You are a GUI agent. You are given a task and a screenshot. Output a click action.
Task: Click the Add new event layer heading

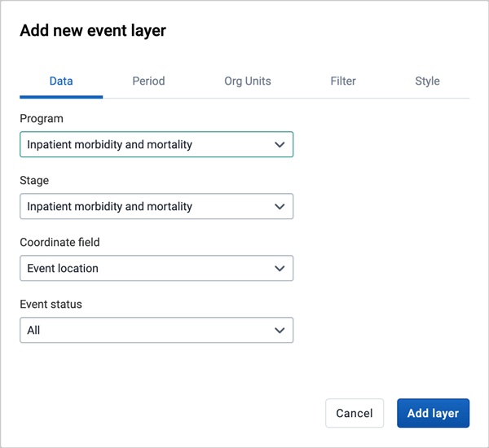click(x=93, y=31)
